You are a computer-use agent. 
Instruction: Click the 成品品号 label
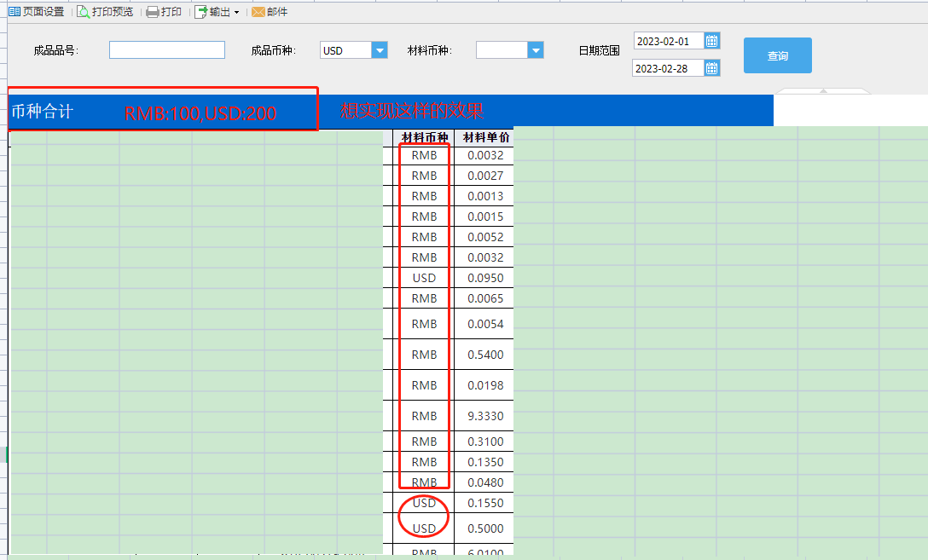coord(55,50)
